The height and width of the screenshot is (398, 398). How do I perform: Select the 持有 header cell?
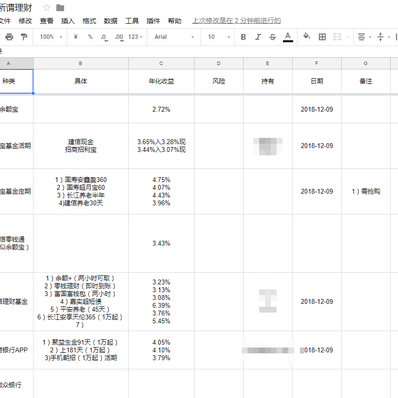[268, 81]
